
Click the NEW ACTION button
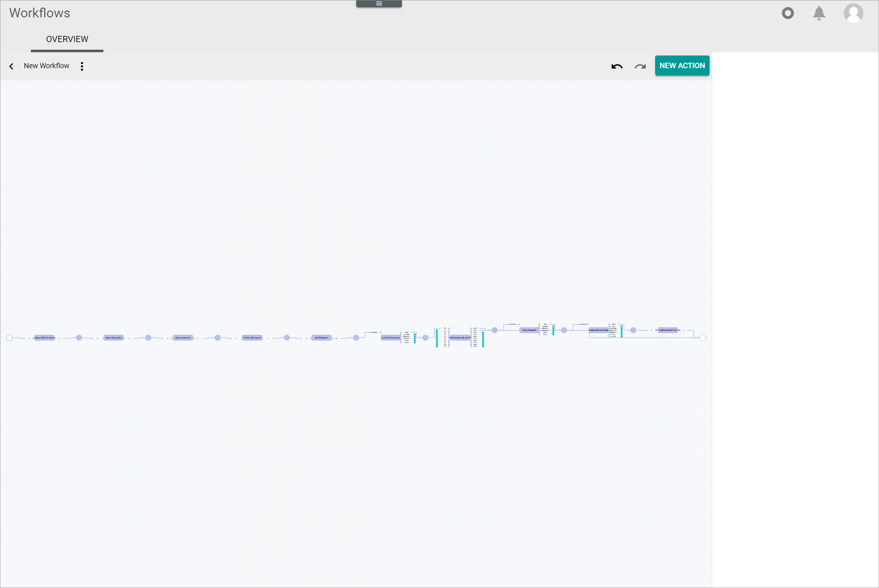coord(682,66)
